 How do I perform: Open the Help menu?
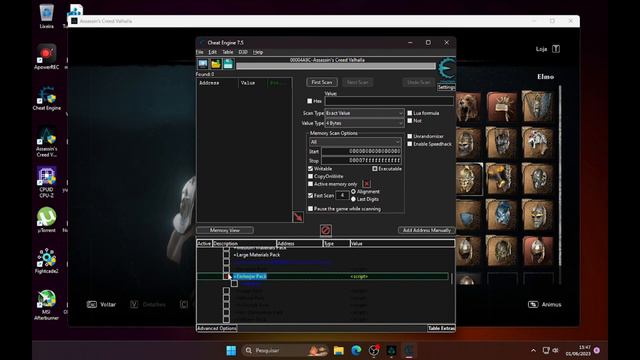coord(258,52)
